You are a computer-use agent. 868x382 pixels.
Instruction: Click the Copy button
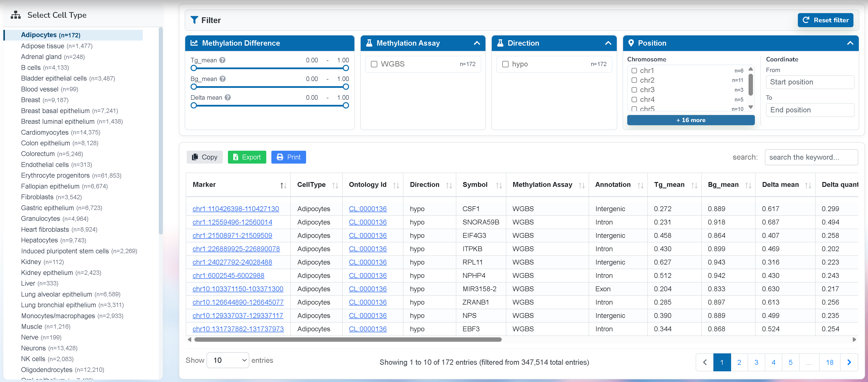point(205,157)
